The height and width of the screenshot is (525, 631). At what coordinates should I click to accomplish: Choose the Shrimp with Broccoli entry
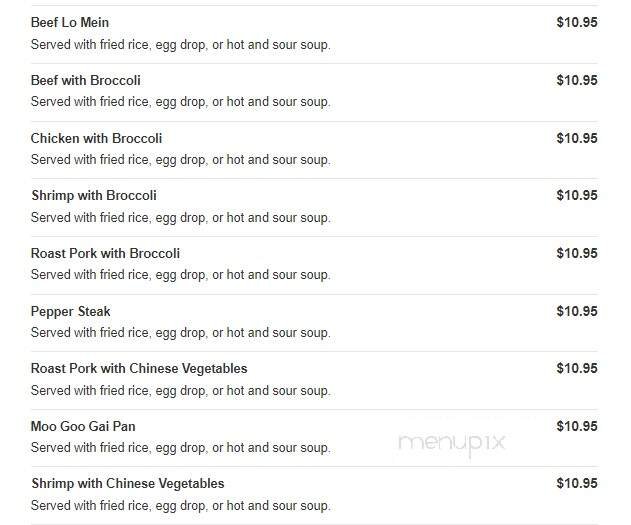[x=93, y=195]
